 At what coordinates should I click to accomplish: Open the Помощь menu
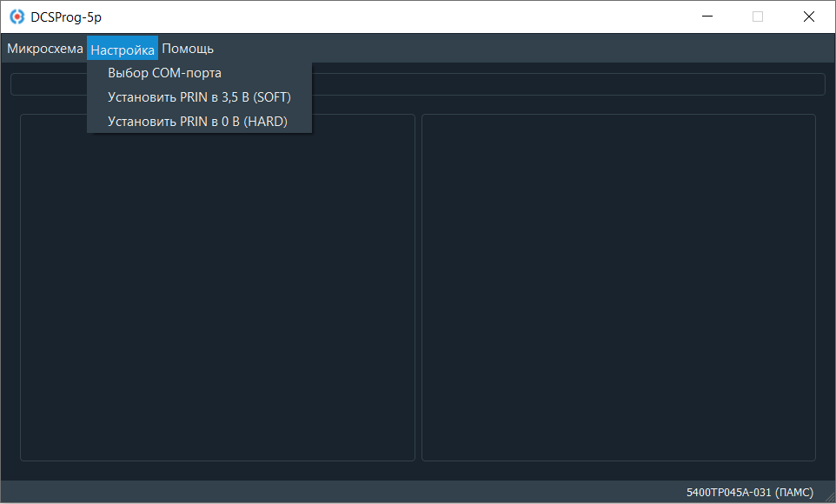[x=188, y=49]
